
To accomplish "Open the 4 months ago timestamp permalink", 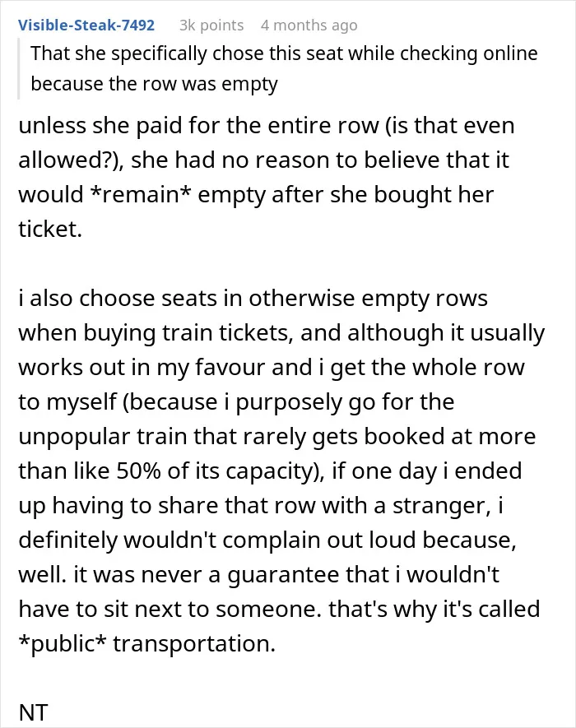I will pyautogui.click(x=309, y=25).
